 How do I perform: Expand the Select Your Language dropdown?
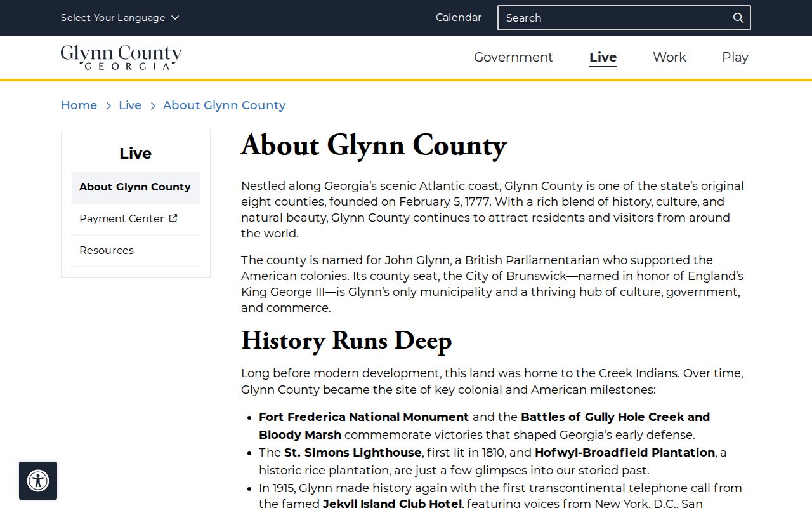tap(120, 18)
